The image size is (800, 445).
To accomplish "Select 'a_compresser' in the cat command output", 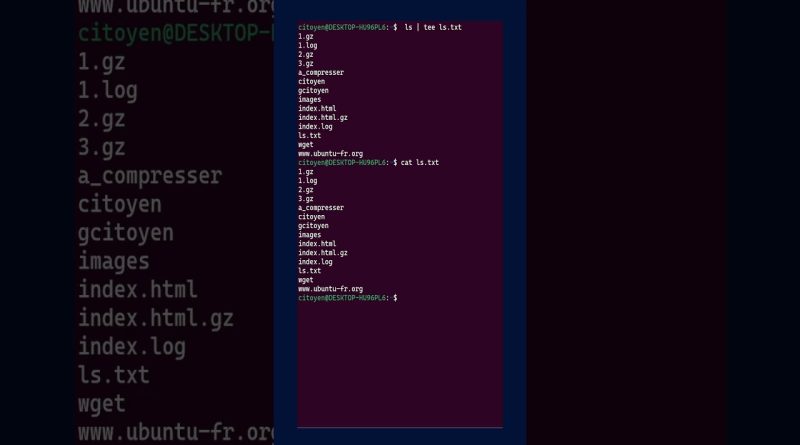I will [321, 208].
